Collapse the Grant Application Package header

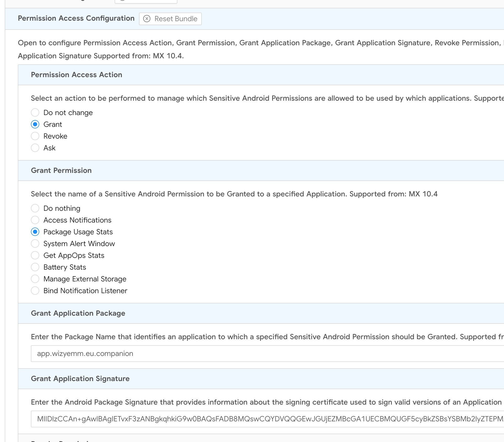pyautogui.click(x=78, y=313)
